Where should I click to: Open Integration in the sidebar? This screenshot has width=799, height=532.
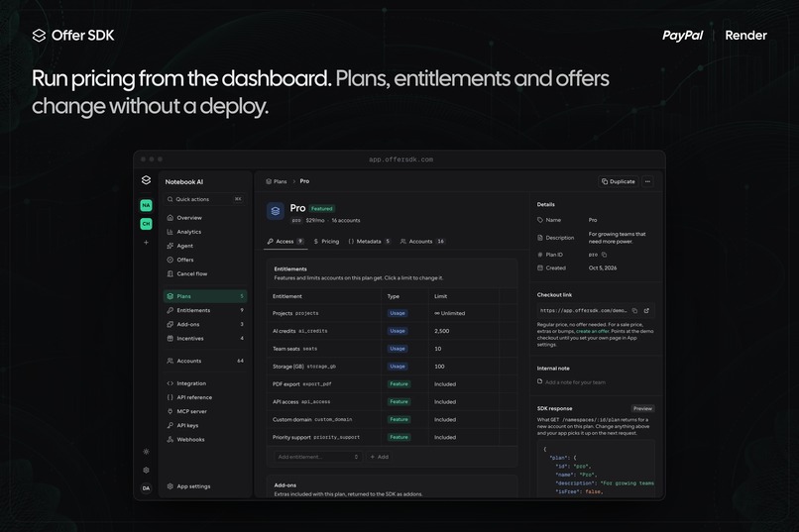tap(205, 383)
